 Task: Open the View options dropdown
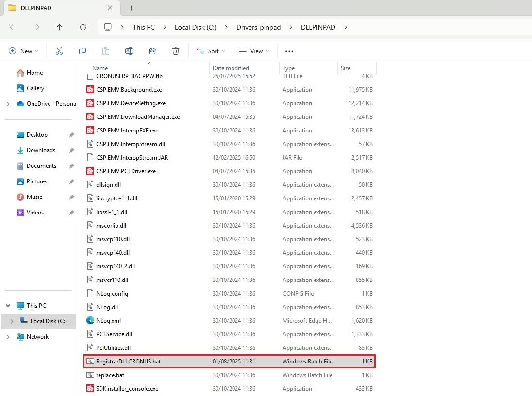(254, 51)
